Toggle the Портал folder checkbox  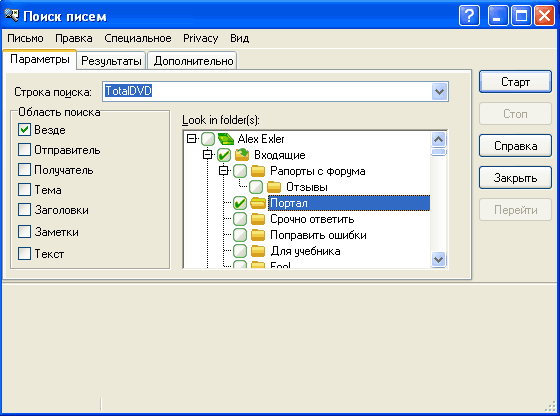coord(240,203)
